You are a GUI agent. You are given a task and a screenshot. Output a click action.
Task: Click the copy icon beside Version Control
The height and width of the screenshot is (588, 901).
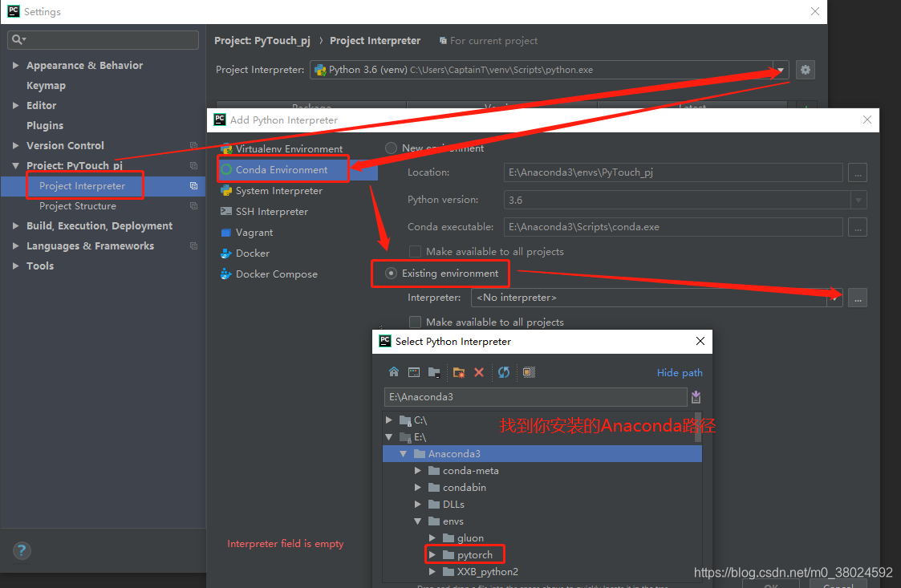click(193, 145)
